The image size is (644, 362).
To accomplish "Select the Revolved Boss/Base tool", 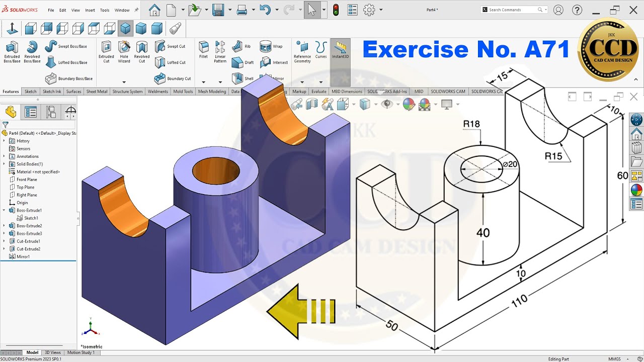I will coord(32,52).
